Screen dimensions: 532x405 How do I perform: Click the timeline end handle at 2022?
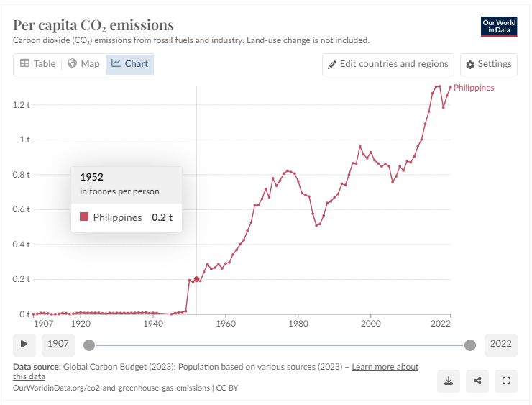[469, 345]
